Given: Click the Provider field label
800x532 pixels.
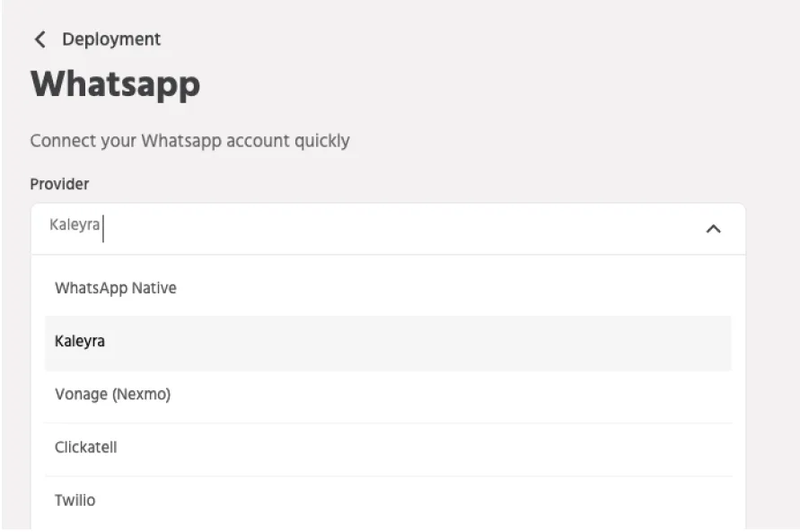Looking at the screenshot, I should point(59,184).
